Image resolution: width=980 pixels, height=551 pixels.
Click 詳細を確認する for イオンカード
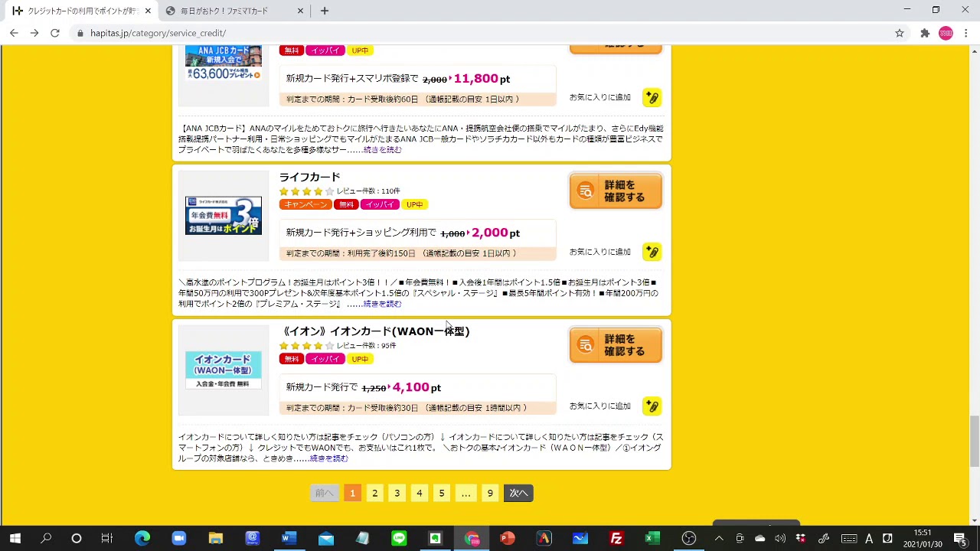[616, 345]
